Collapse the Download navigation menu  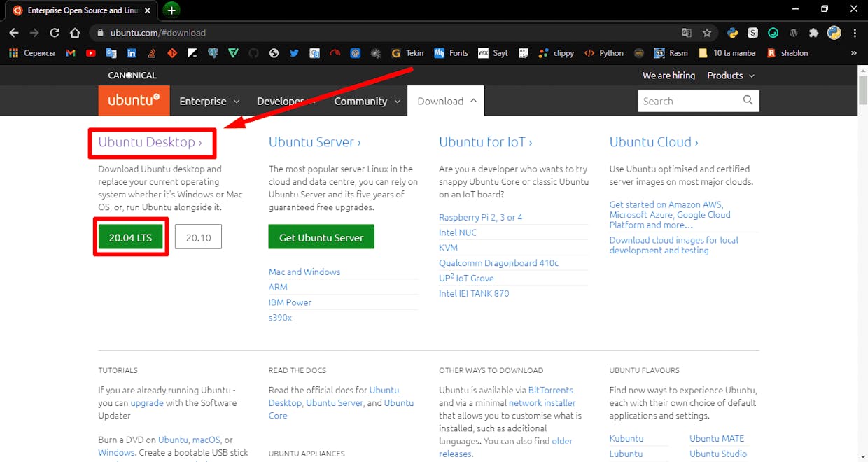pyautogui.click(x=446, y=101)
